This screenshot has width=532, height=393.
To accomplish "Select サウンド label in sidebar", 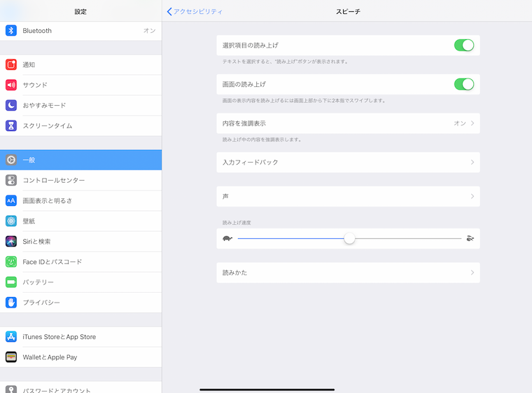I will pos(35,85).
